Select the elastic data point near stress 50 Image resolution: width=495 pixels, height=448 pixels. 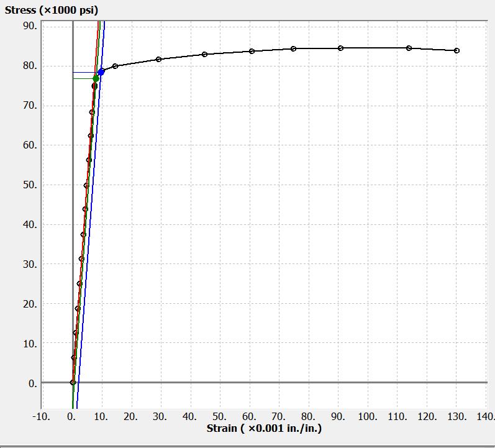[x=86, y=185]
